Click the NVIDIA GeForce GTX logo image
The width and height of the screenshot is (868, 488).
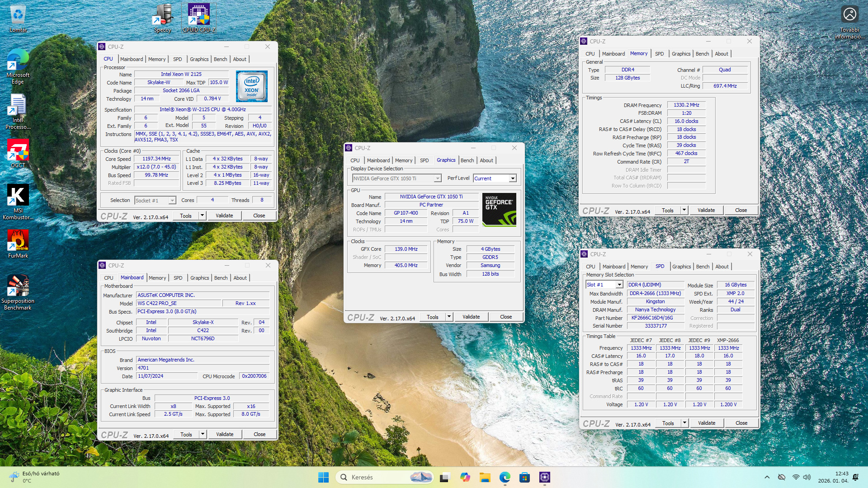tap(499, 210)
